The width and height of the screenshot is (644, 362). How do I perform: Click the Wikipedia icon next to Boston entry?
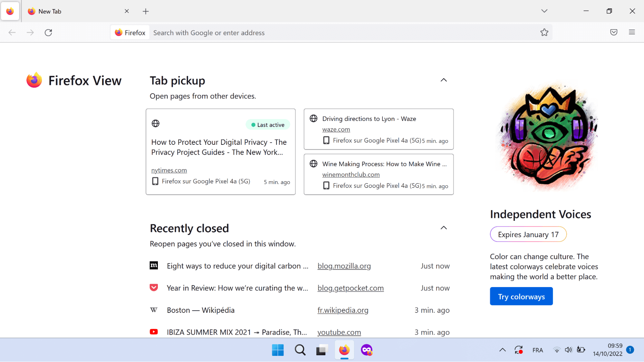154,310
